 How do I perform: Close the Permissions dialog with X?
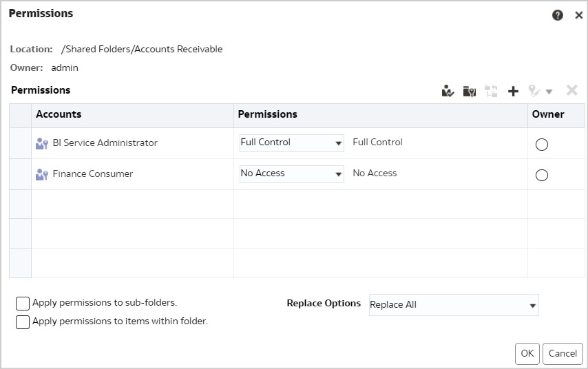tap(578, 15)
